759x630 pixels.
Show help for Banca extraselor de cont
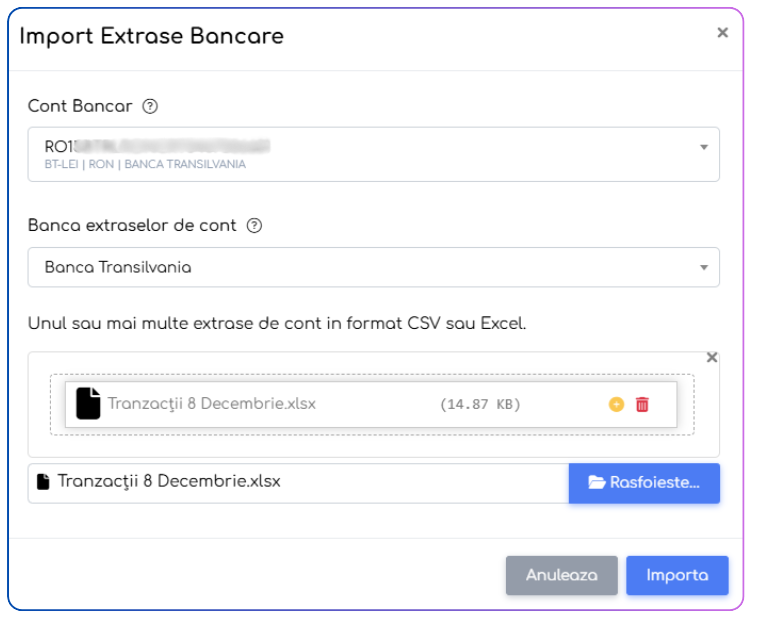point(254,226)
